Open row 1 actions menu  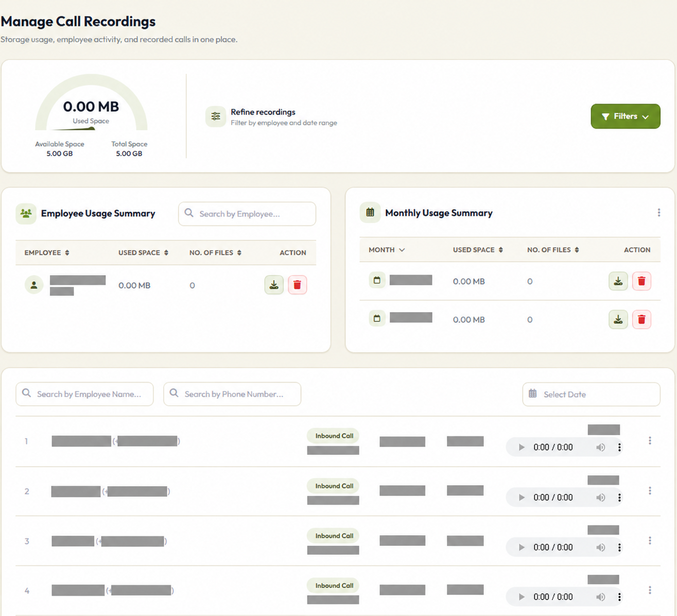pyautogui.click(x=650, y=441)
